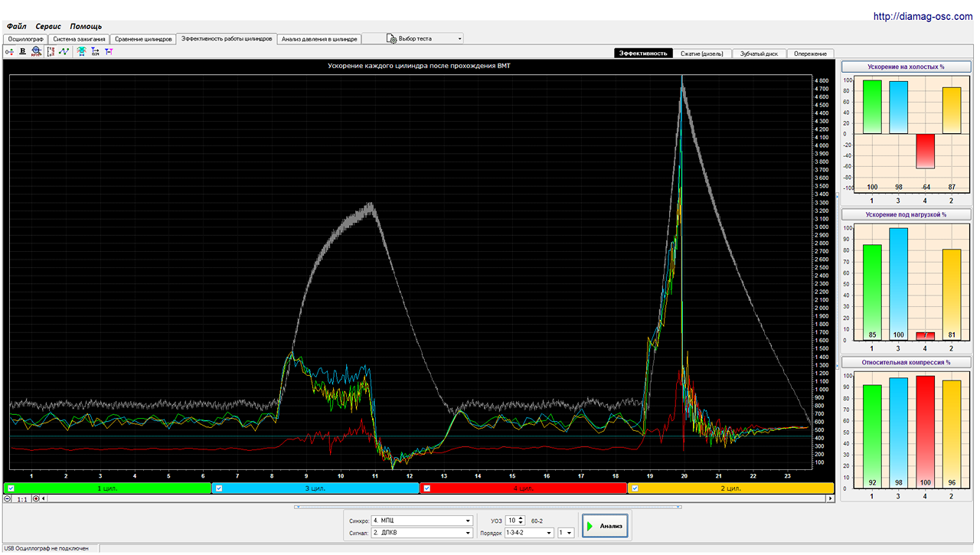Uncheck the 1 цил. checkbox
980x555 pixels.
11,488
